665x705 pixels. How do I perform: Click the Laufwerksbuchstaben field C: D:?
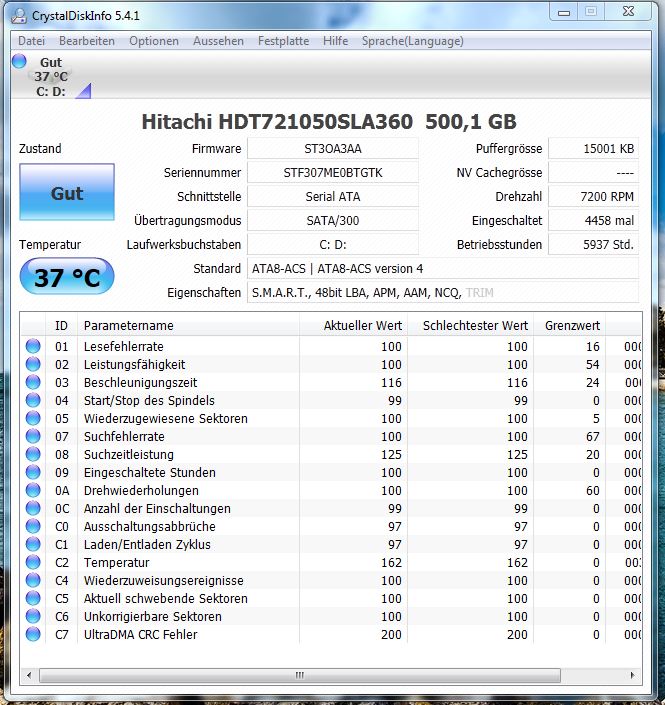point(333,245)
